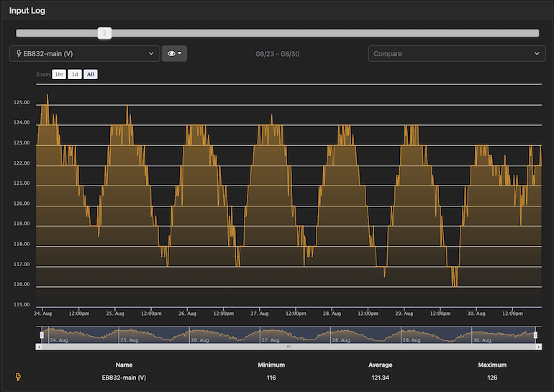Click the Name column header
Viewport: 554px width, 392px height.
pyautogui.click(x=124, y=365)
